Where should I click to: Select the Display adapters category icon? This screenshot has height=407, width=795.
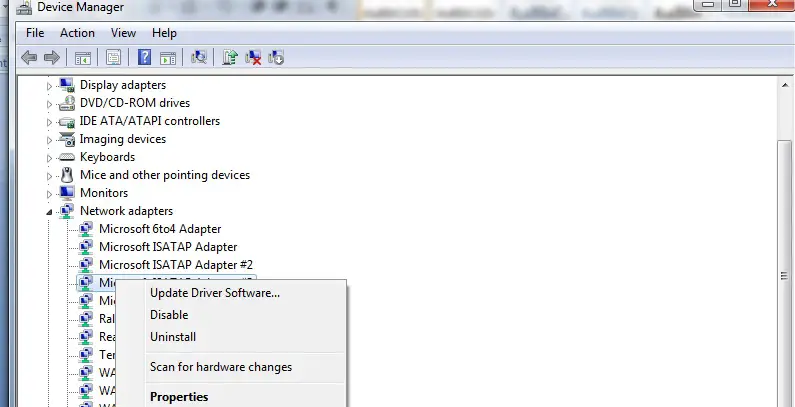click(x=66, y=85)
